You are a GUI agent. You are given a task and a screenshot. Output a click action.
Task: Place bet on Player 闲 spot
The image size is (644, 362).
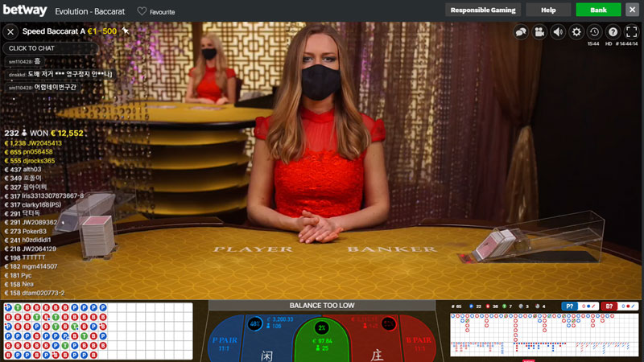pos(267,355)
